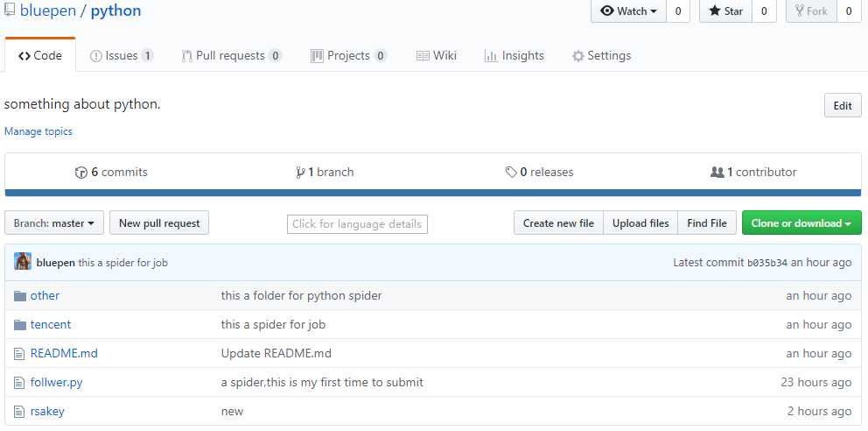Click the bar graph icon in Insights tab

tap(491, 56)
